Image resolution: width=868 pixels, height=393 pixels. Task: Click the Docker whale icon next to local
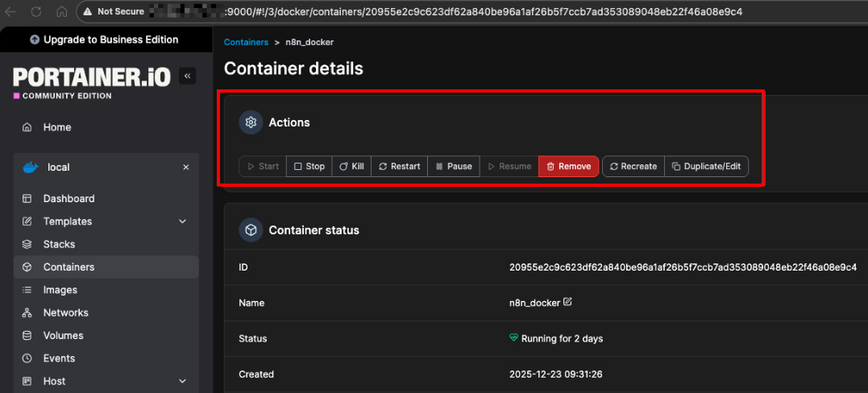(31, 168)
